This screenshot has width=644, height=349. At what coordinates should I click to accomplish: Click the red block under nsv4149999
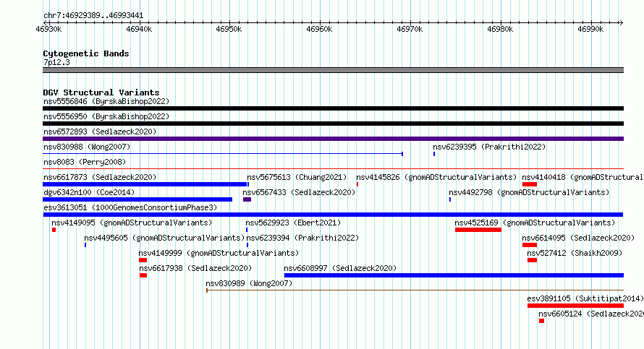[x=143, y=260]
